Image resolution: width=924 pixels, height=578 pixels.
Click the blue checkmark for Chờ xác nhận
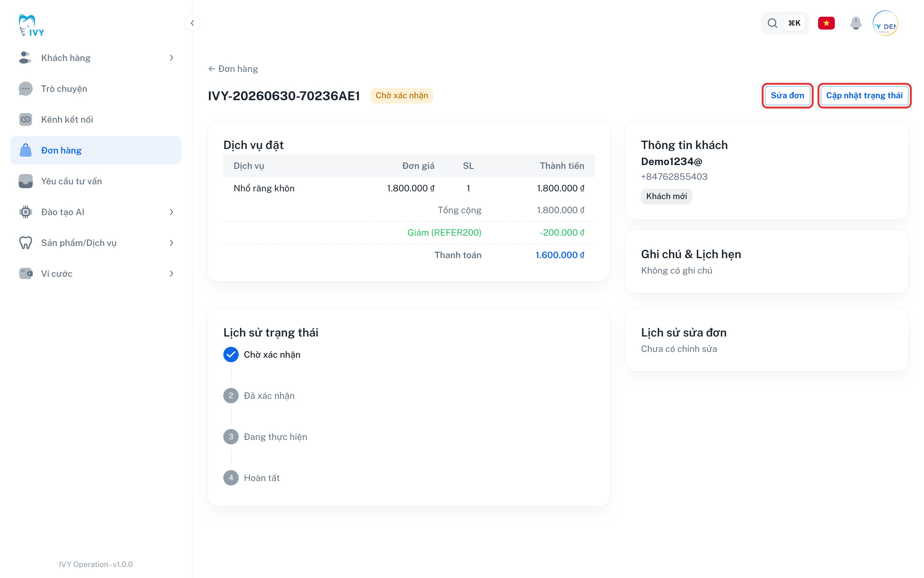tap(231, 355)
